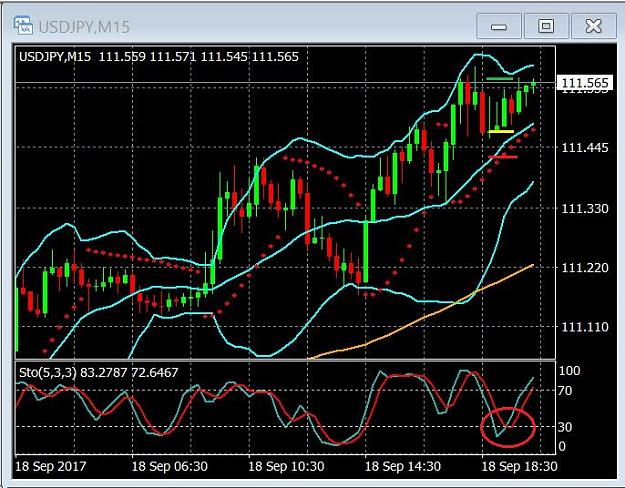Click the Sto(5,3,3) indicator label
Image resolution: width=625 pixels, height=488 pixels.
point(98,372)
